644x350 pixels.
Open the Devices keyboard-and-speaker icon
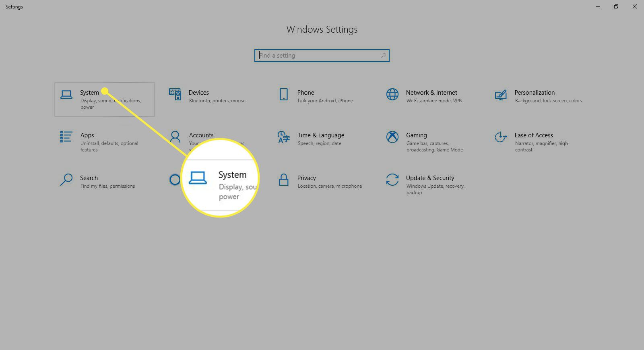(175, 94)
